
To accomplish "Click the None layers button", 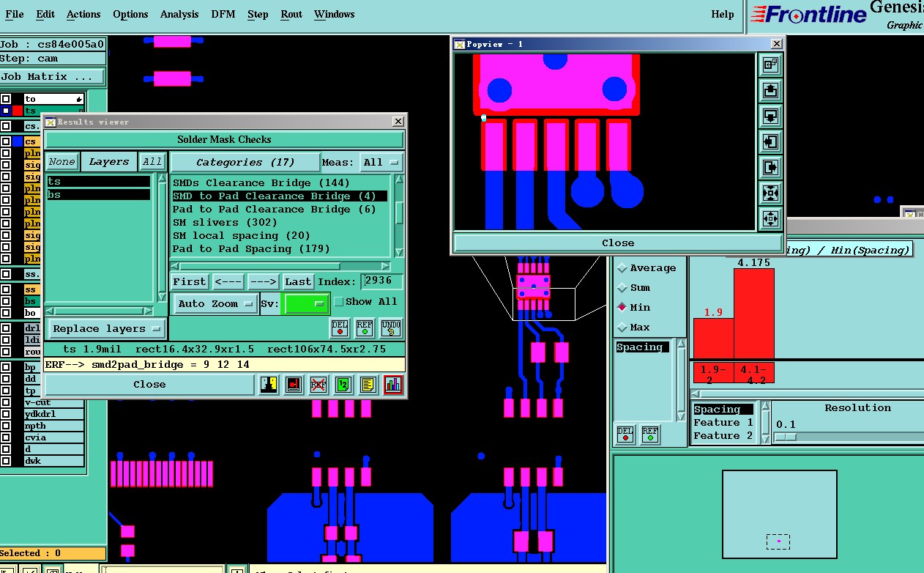I will (62, 162).
